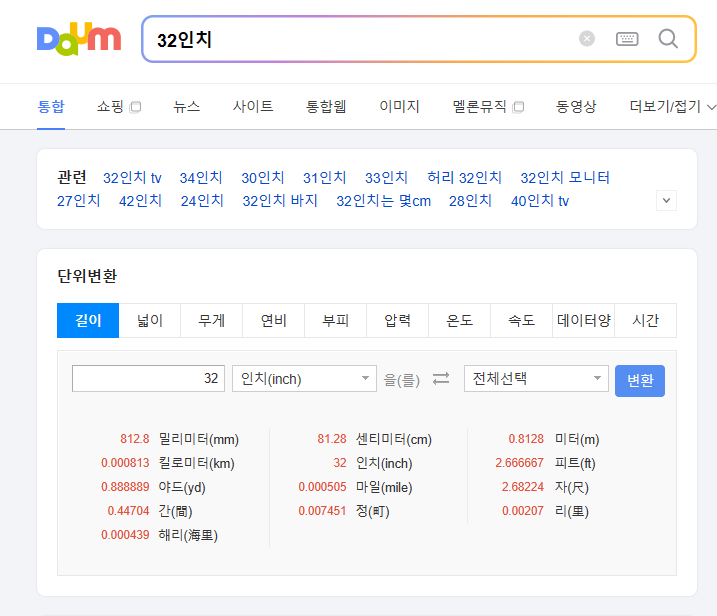Open related search 32인치 모니터
Image resolution: width=717 pixels, height=616 pixels.
565,177
